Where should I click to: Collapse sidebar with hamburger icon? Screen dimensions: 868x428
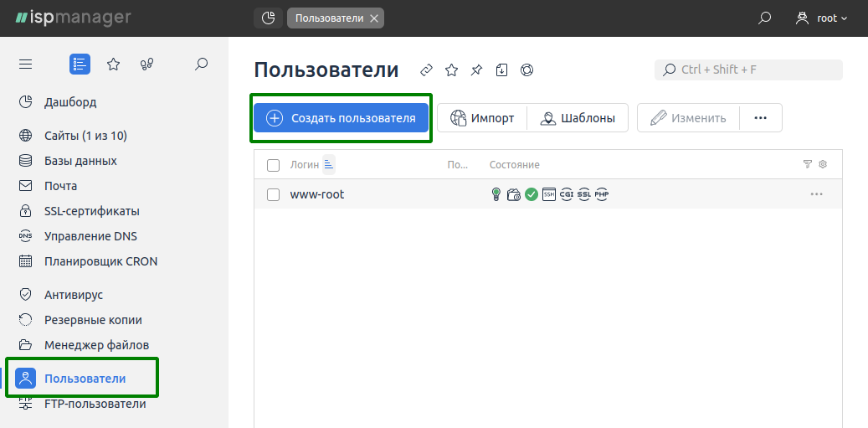(25, 64)
